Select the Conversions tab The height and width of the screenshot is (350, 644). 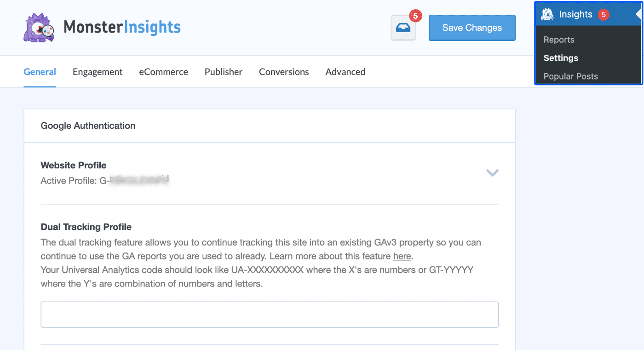click(284, 72)
